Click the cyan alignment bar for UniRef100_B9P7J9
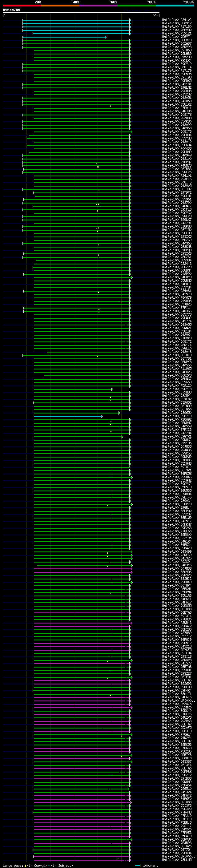This screenshot has height=868, width=197. pyautogui.click(x=68, y=417)
